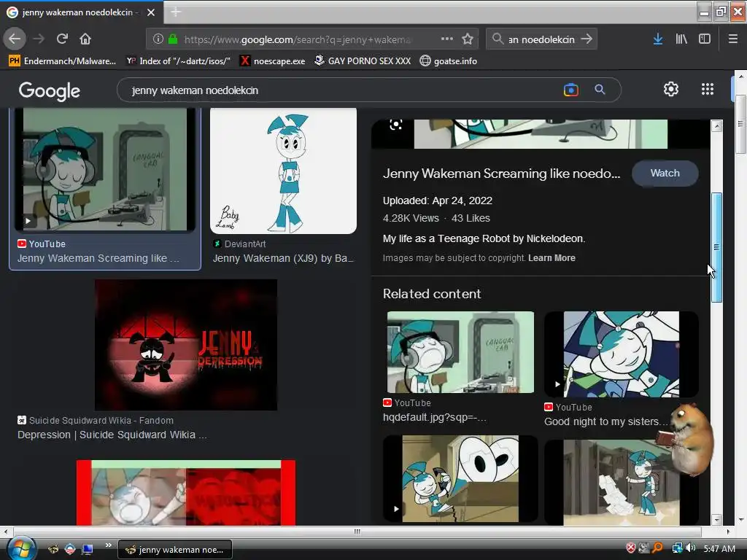This screenshot has width=747, height=560.
Task: Click the red-bordered bottom image result
Action: click(x=186, y=493)
